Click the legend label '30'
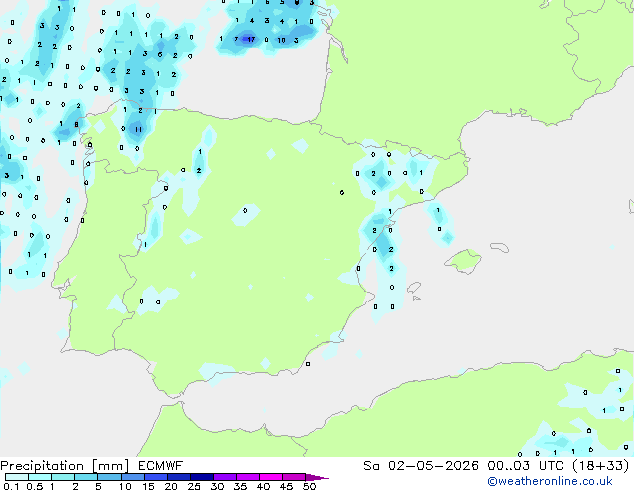 [x=217, y=486]
